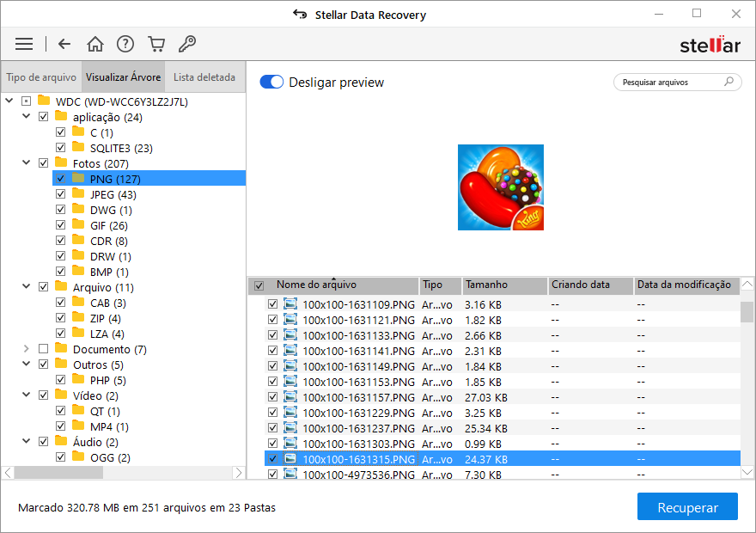Click the PHP folder icon

(78, 380)
